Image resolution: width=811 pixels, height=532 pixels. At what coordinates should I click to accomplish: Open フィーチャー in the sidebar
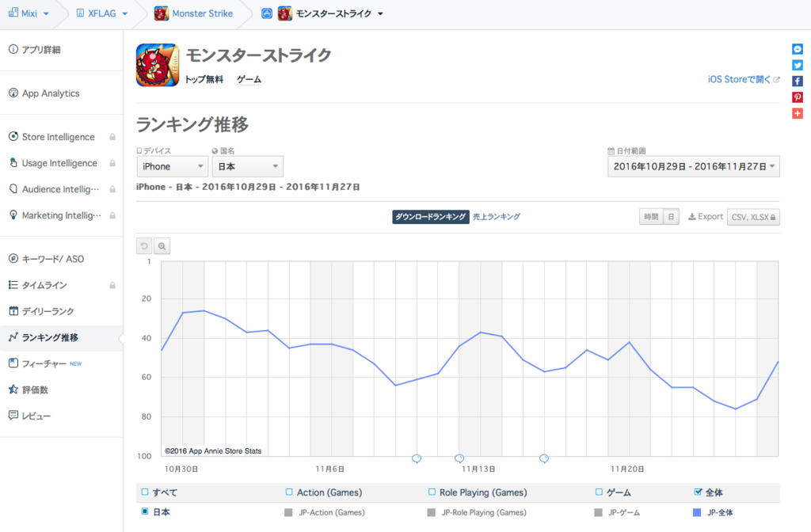click(44, 364)
